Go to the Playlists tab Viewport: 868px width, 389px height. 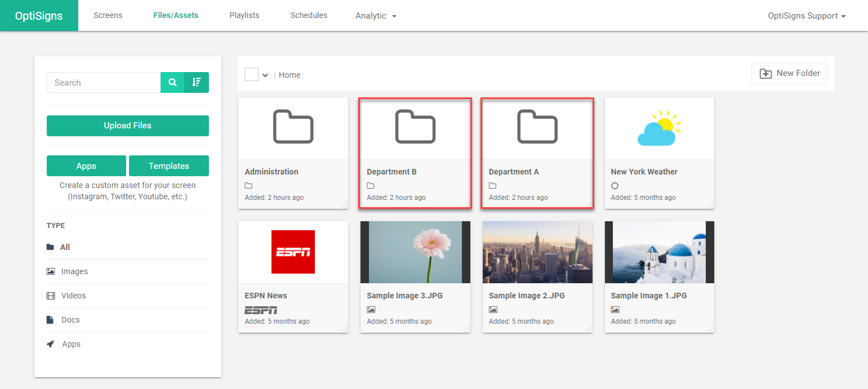tap(244, 15)
